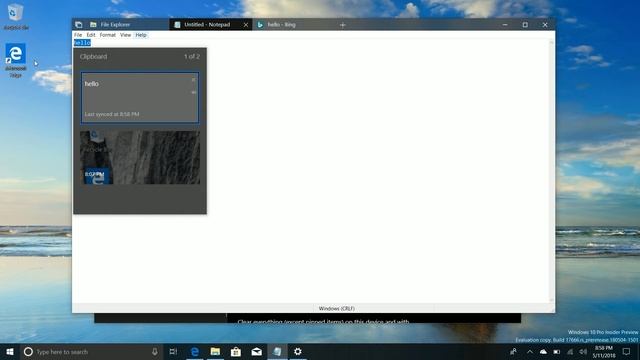Open the Edit menu in Notepad

[x=91, y=35]
